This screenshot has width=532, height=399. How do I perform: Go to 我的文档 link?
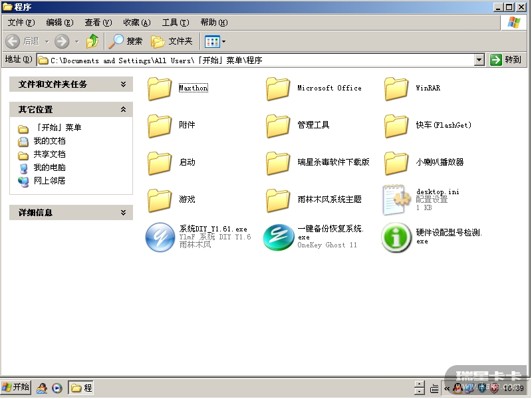[x=42, y=141]
